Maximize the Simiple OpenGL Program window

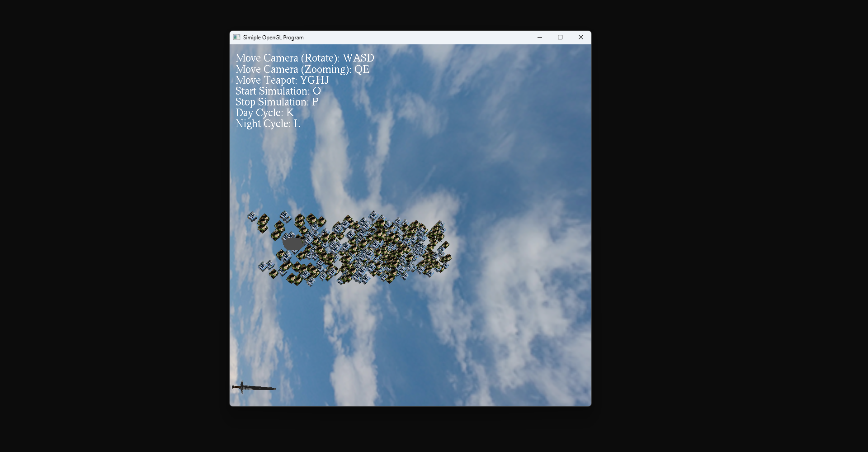[x=560, y=37]
